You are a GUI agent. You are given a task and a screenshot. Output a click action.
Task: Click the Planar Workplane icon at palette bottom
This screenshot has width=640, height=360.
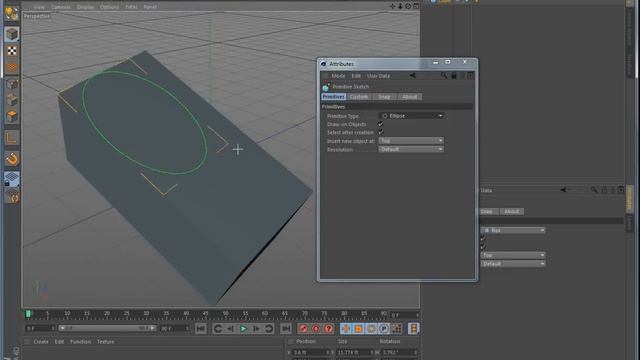[x=12, y=197]
